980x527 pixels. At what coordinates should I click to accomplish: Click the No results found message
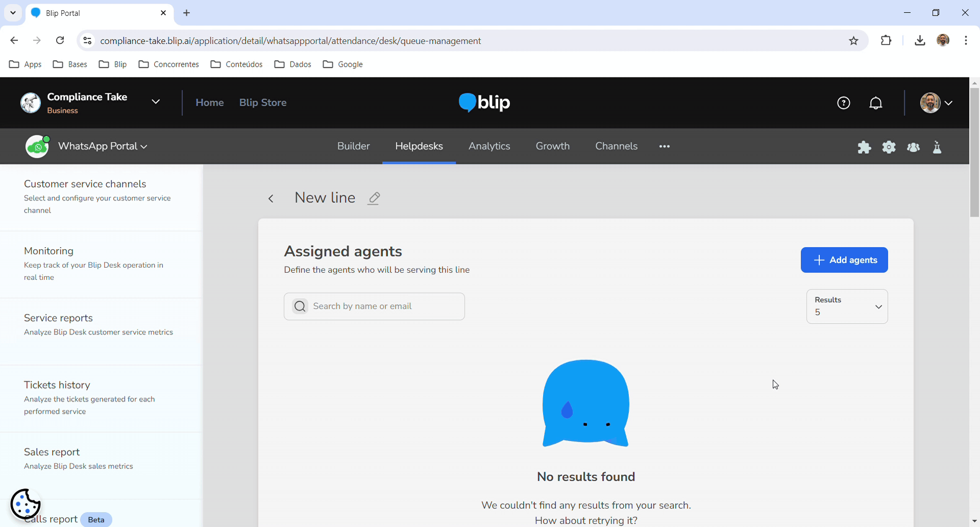point(586,476)
